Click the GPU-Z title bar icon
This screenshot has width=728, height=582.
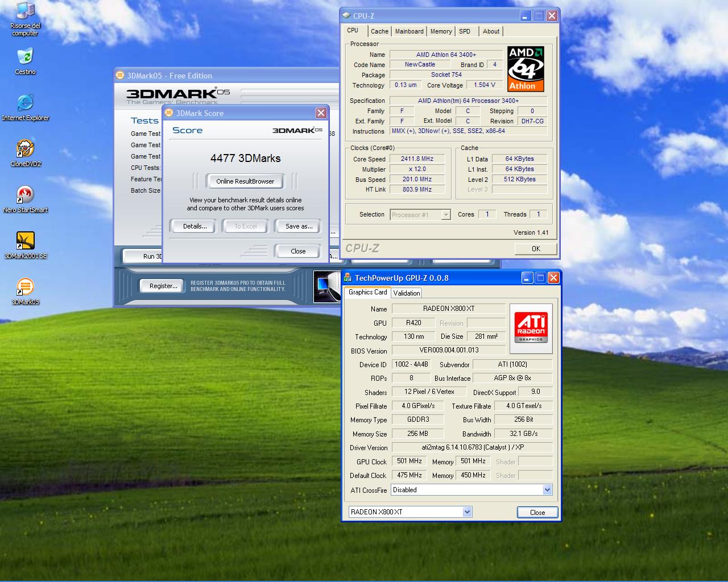click(348, 277)
